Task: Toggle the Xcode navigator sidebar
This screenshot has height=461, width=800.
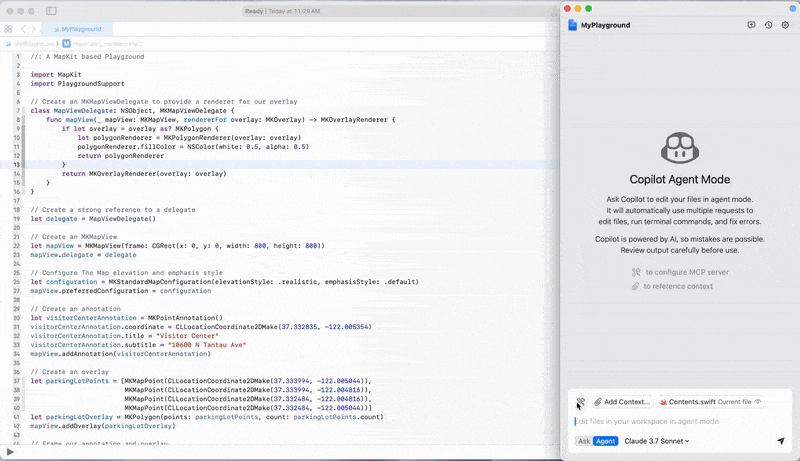Action: pyautogui.click(x=52, y=11)
